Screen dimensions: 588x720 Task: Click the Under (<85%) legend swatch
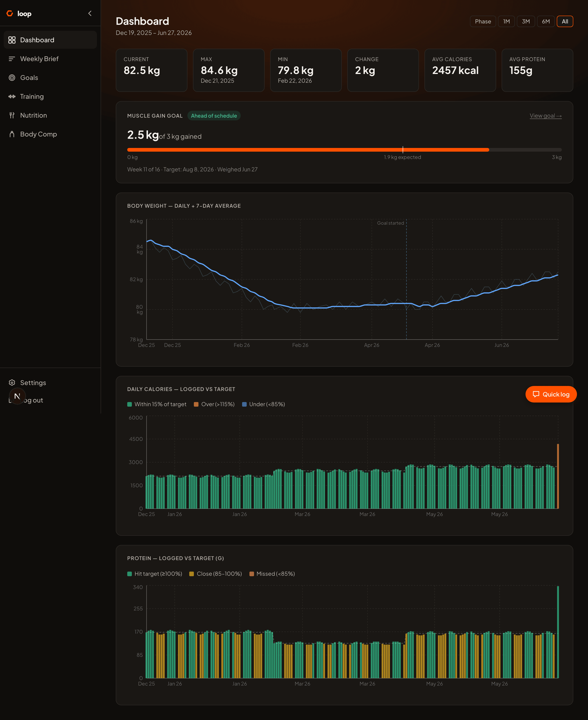pos(244,404)
